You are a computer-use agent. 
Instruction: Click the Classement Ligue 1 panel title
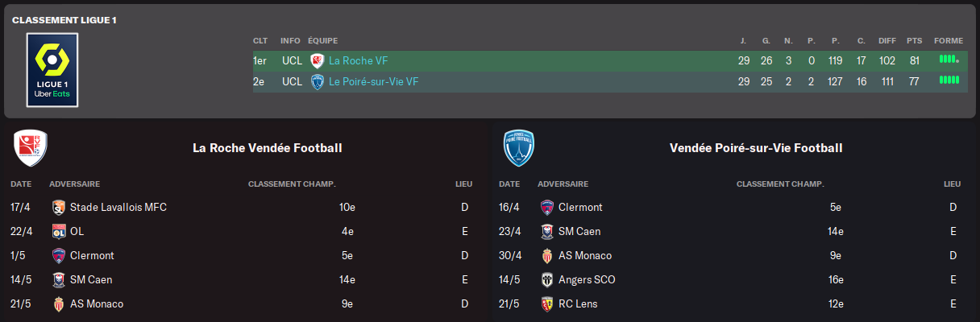point(64,19)
